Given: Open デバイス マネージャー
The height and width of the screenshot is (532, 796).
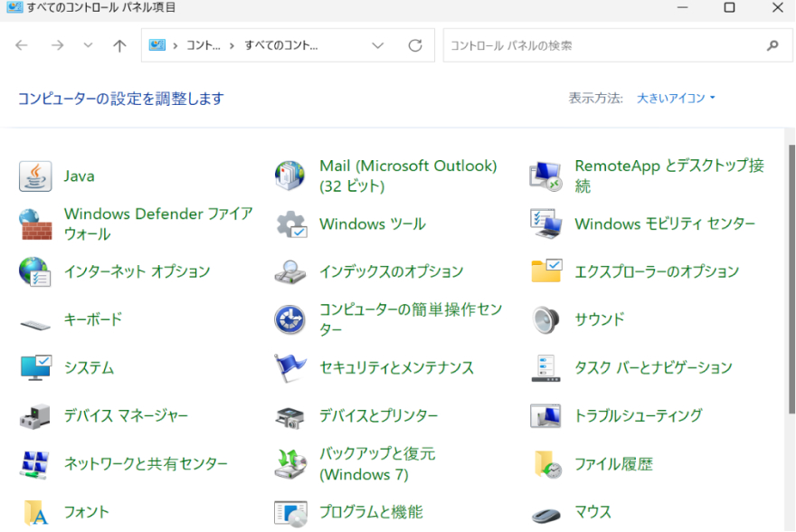Looking at the screenshot, I should point(128,415).
